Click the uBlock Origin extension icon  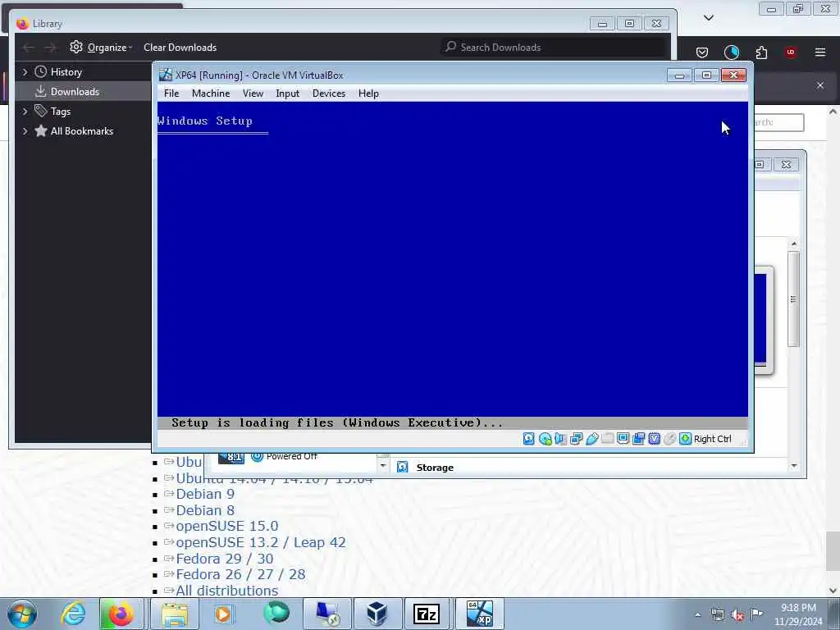[x=791, y=52]
